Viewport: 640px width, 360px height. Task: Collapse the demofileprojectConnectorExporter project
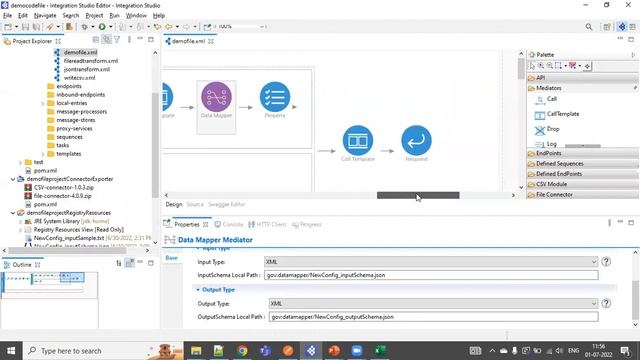[13, 179]
